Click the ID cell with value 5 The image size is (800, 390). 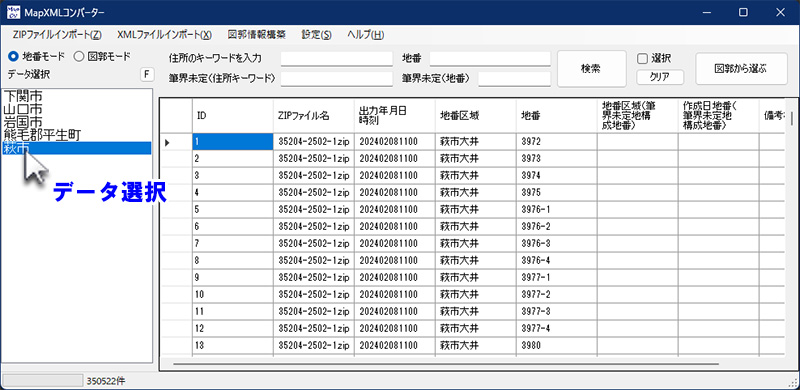[x=233, y=210]
